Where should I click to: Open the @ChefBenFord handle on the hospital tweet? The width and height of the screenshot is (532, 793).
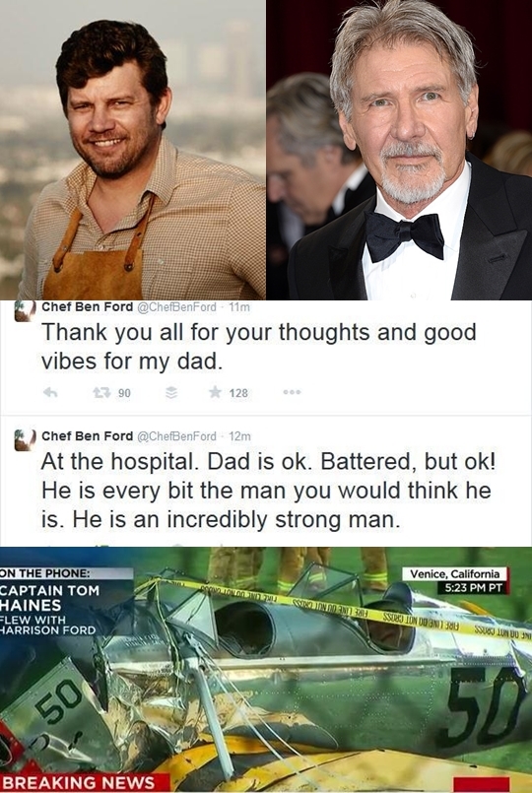tap(176, 436)
